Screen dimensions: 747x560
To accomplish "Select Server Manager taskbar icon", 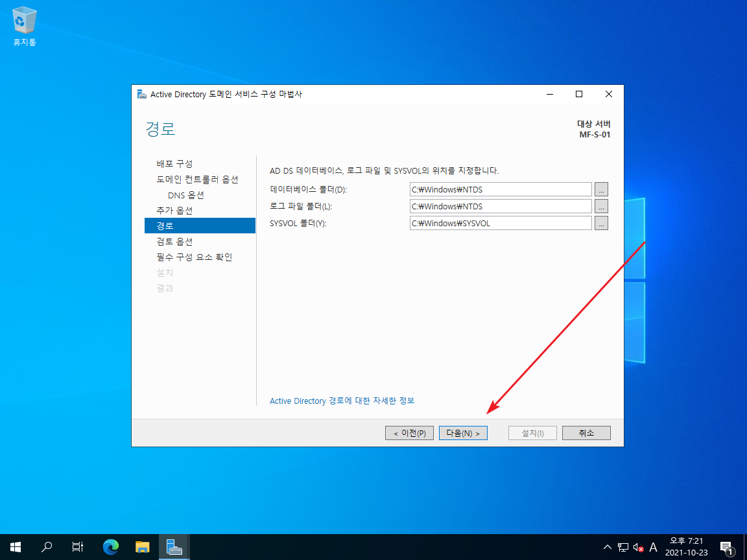I will click(174, 547).
